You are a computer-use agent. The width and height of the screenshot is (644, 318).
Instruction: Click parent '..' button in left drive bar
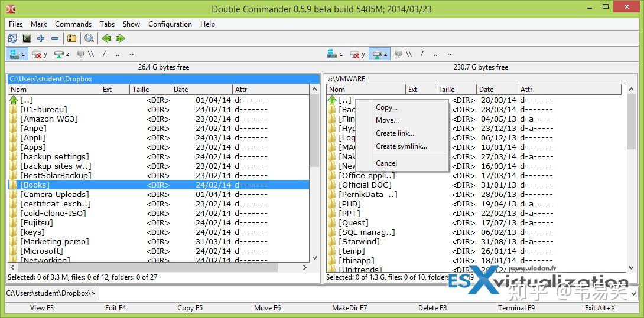coord(118,54)
